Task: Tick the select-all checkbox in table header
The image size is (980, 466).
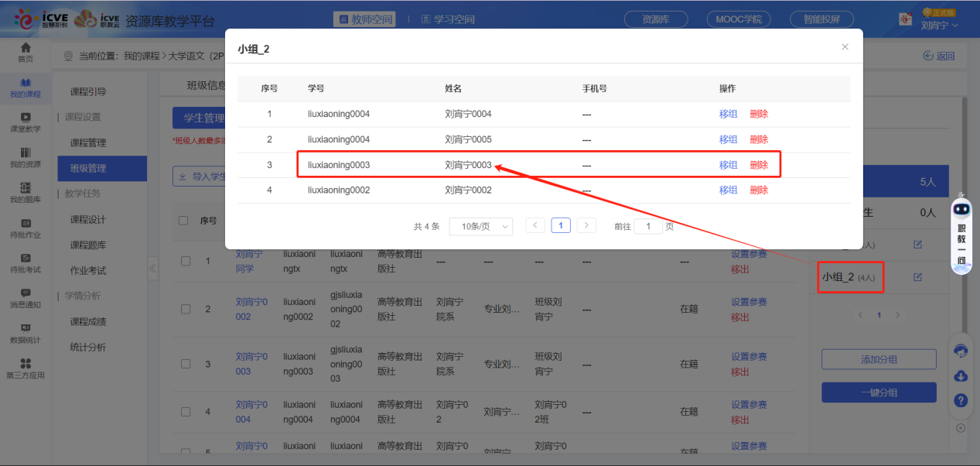Action: (183, 221)
